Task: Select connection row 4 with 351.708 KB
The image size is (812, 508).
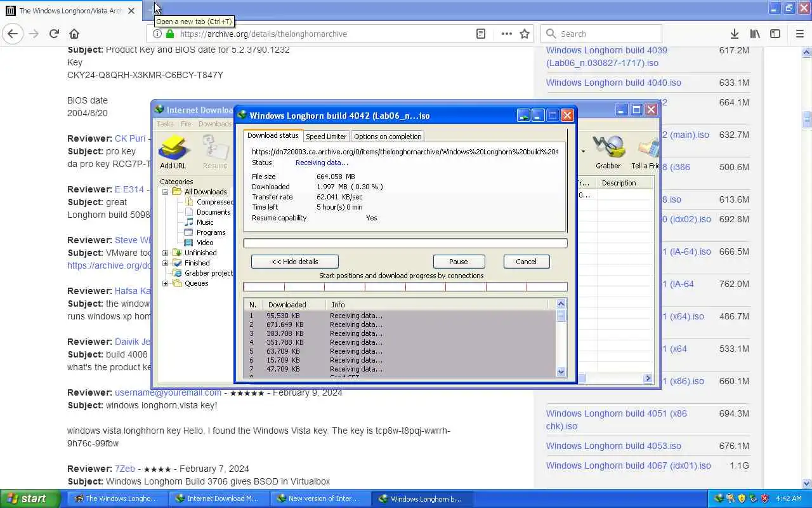Action: pyautogui.click(x=402, y=342)
